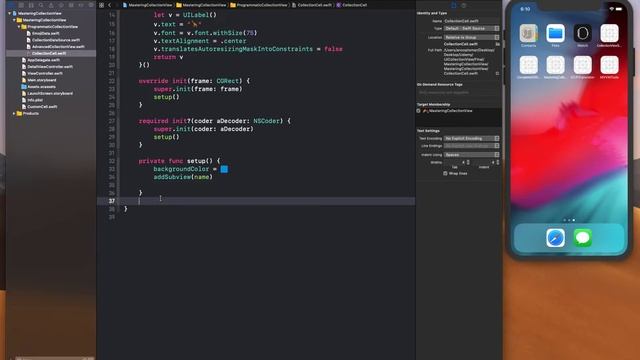Image resolution: width=640 pixels, height=360 pixels.
Task: Edit the Name field CollectionCell.swift
Action: 471,21
